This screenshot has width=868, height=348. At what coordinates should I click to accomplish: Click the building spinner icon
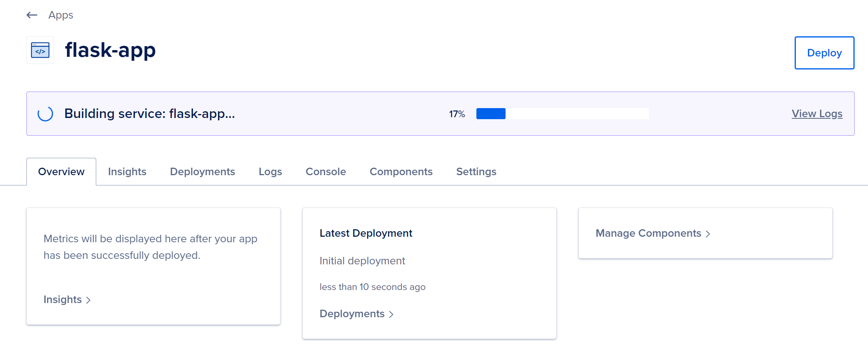click(x=45, y=114)
